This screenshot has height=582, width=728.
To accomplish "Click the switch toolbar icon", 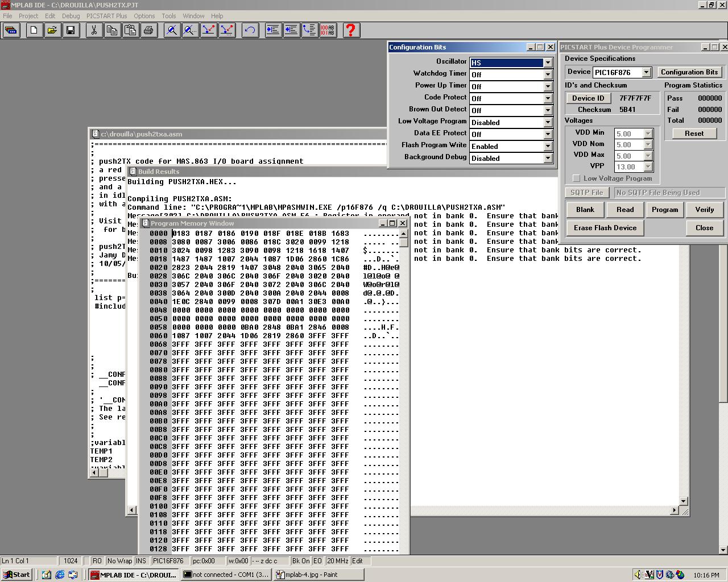I will [11, 30].
